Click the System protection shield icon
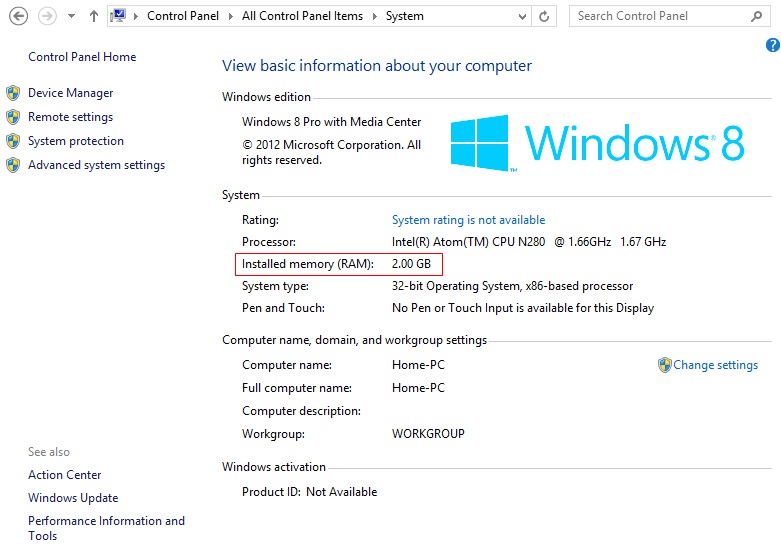781x560 pixels. pyautogui.click(x=13, y=141)
